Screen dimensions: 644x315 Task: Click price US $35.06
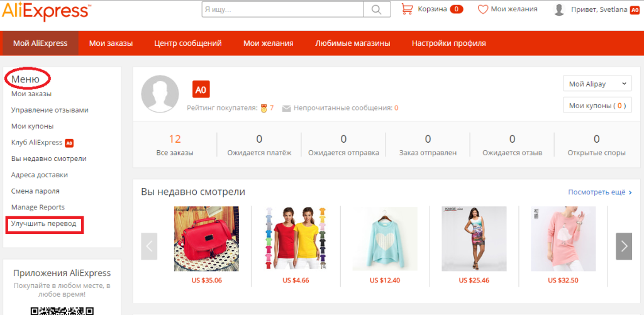206,281
